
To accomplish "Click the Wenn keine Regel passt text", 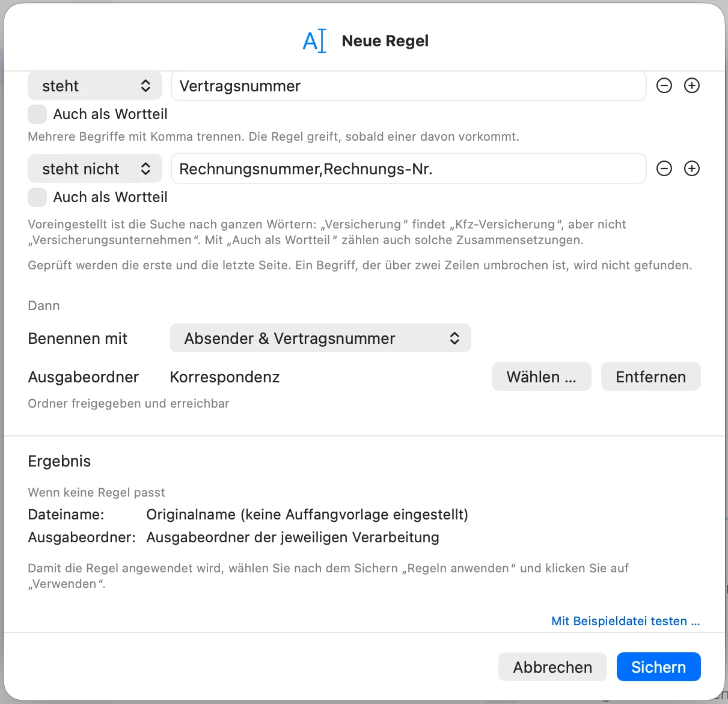I will pyautogui.click(x=96, y=492).
